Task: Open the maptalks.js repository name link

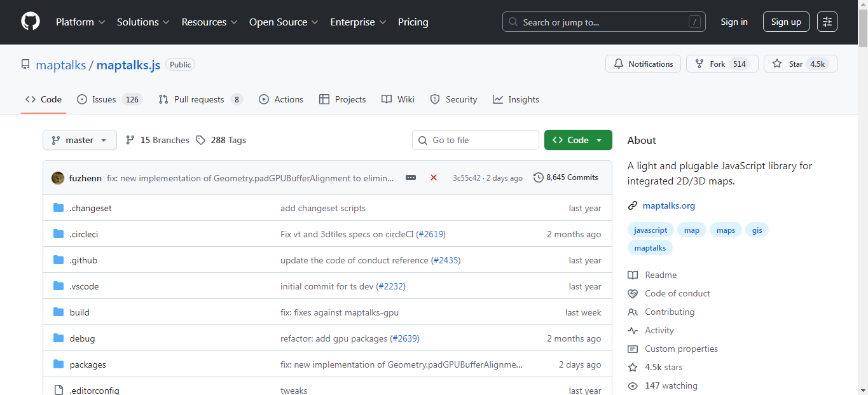Action: coord(128,65)
